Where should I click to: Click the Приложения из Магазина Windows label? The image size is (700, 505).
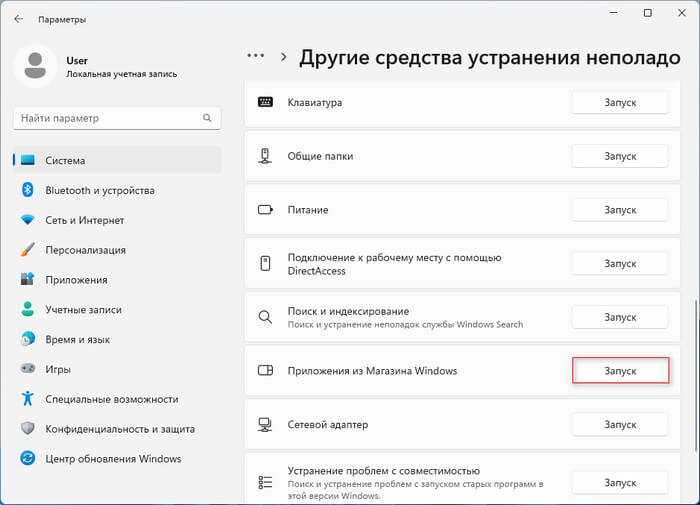pyautogui.click(x=372, y=371)
